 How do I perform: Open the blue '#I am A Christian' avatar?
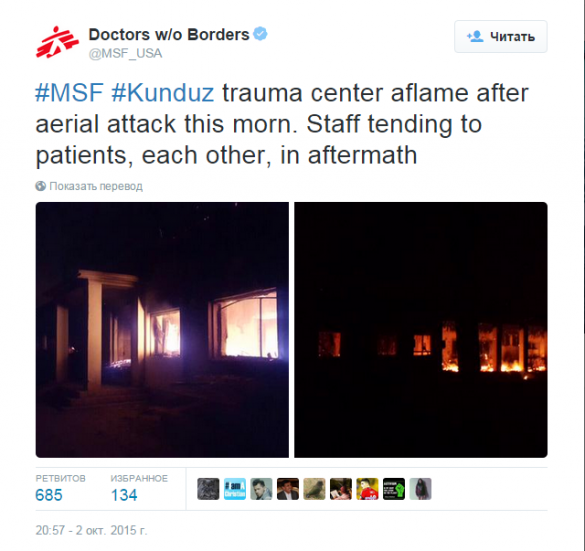click(x=235, y=489)
